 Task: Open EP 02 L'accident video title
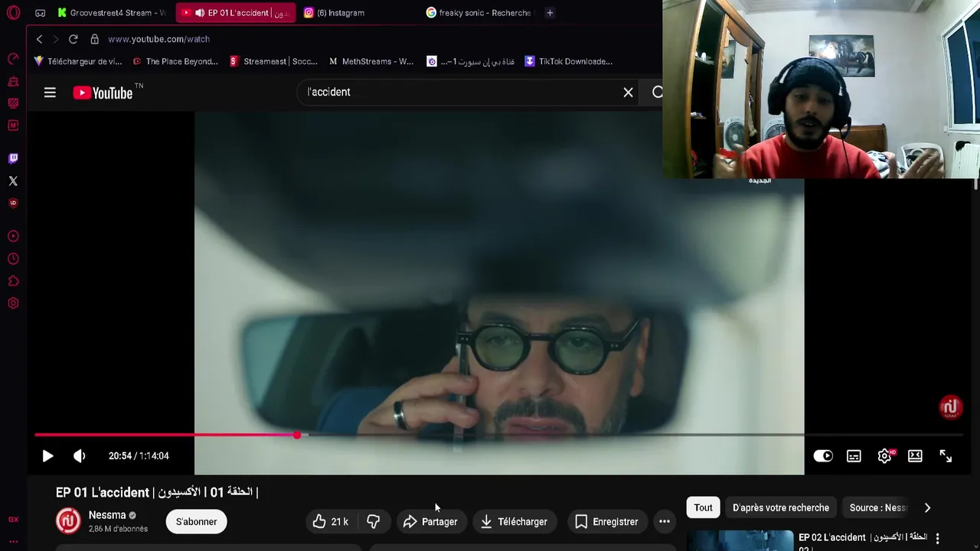(863, 541)
